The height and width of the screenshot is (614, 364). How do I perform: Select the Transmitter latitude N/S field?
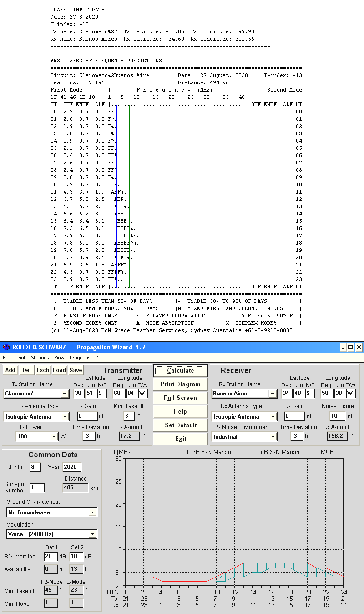(101, 393)
